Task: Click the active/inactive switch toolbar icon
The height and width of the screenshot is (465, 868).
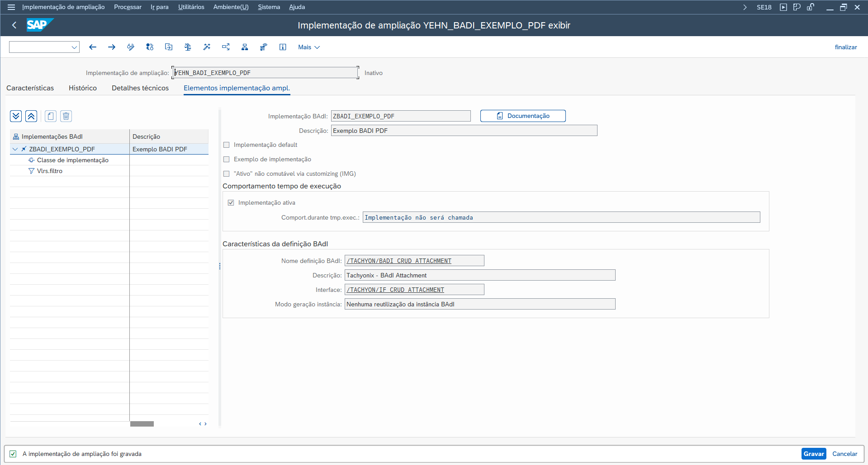Action: 150,47
